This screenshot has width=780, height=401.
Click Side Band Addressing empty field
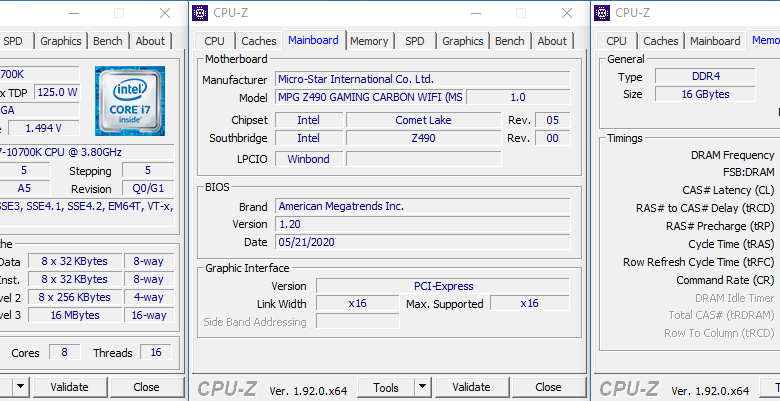pyautogui.click(x=358, y=321)
